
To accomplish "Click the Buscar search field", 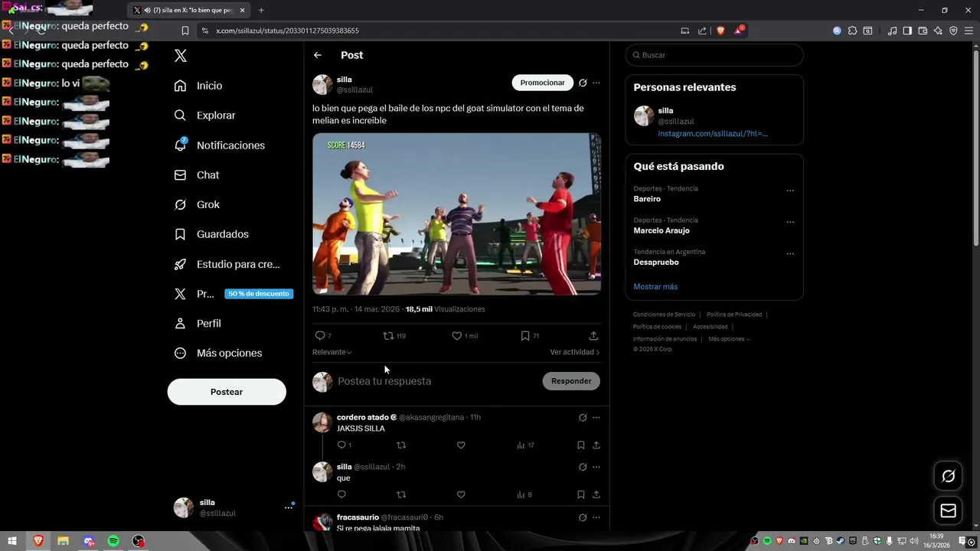I will point(714,55).
